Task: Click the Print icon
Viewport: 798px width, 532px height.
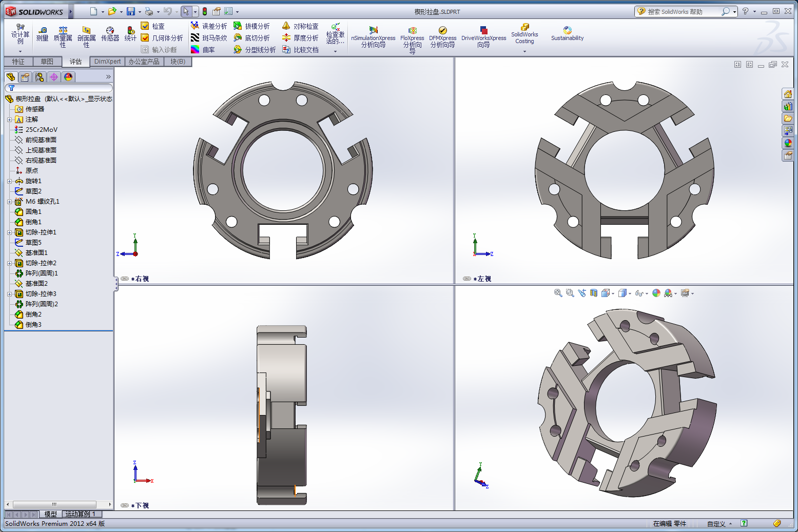Action: [149, 11]
